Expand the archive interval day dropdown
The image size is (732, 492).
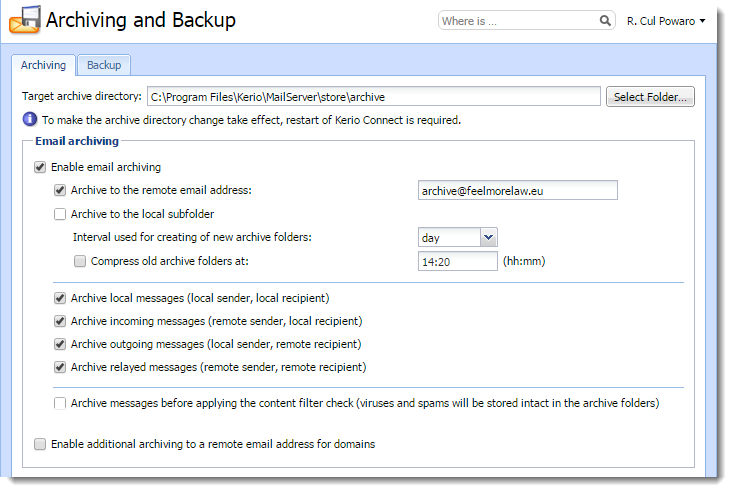488,237
